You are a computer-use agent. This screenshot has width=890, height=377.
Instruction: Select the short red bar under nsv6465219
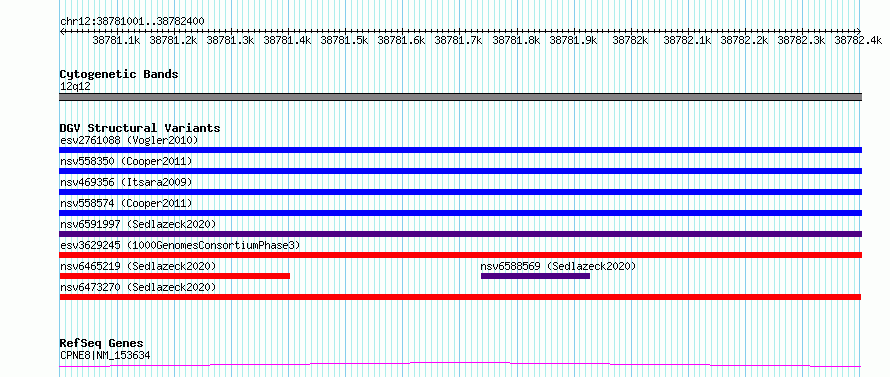(x=175, y=276)
